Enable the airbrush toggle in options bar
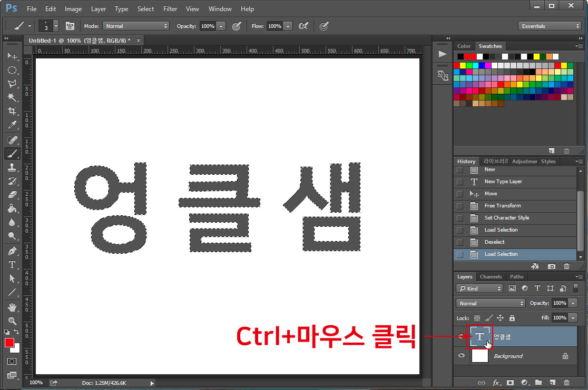588x390 pixels. 324,26
